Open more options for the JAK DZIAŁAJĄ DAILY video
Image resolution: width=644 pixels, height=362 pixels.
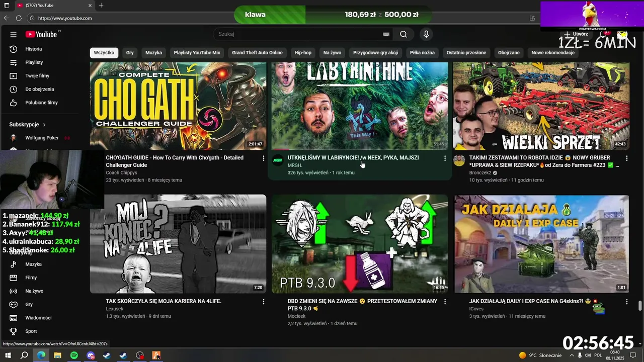(x=627, y=302)
